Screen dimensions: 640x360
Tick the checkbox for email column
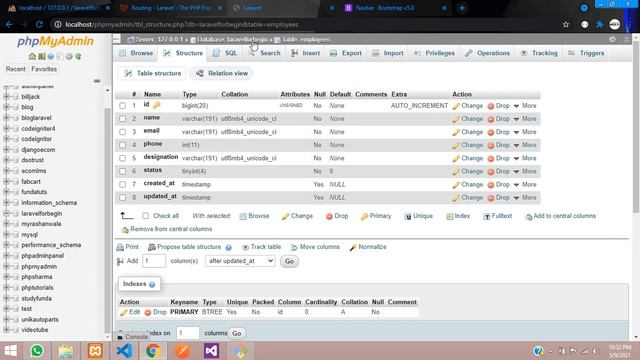click(x=122, y=132)
